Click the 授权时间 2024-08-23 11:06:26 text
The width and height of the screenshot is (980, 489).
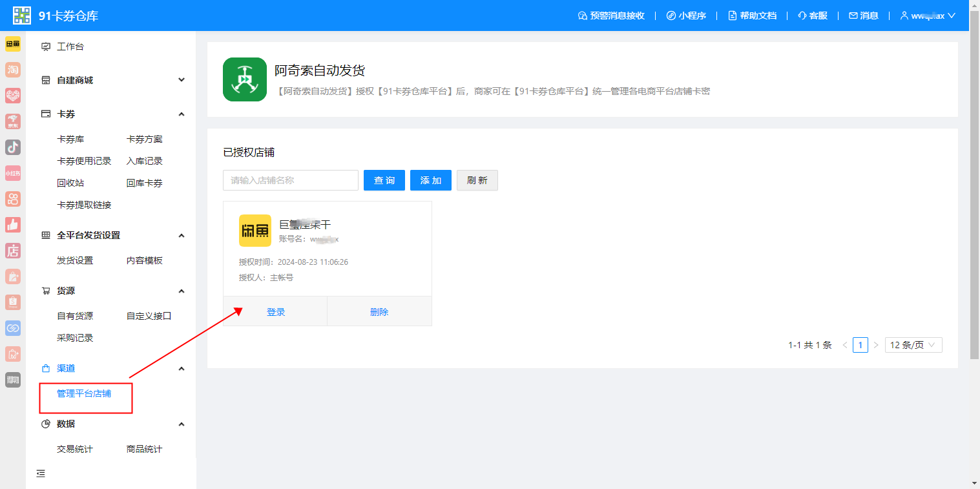[x=293, y=262]
